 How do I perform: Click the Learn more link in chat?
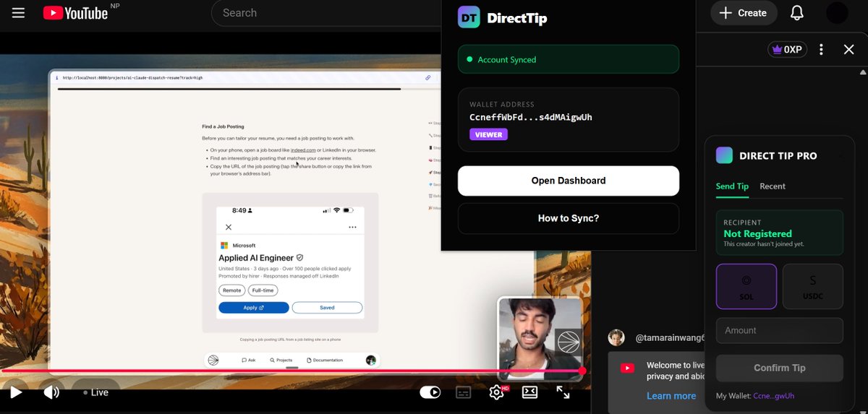tap(671, 396)
